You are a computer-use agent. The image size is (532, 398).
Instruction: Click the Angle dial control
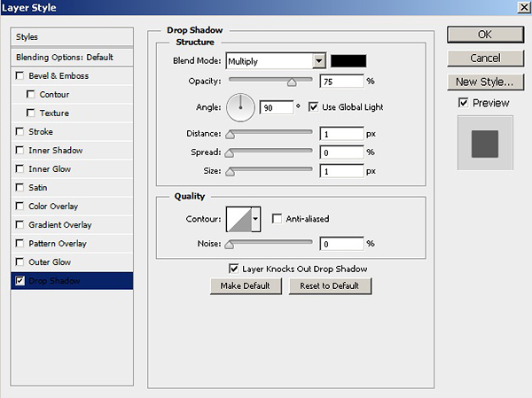(x=240, y=108)
